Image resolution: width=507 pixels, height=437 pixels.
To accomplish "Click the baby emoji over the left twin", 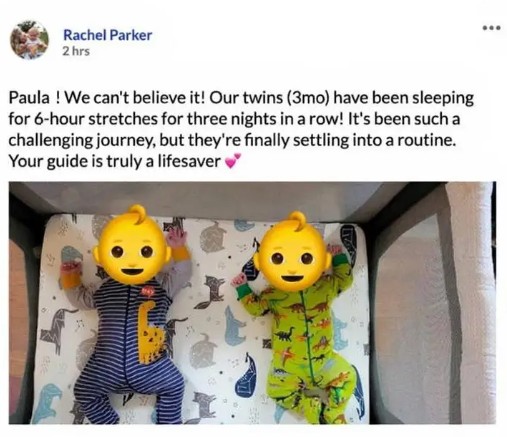I will (x=133, y=245).
